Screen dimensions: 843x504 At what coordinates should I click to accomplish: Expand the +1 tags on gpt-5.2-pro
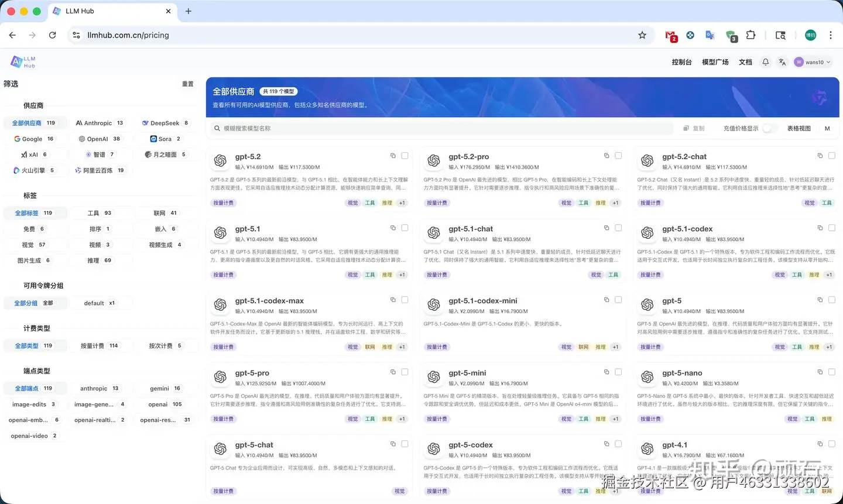click(616, 203)
